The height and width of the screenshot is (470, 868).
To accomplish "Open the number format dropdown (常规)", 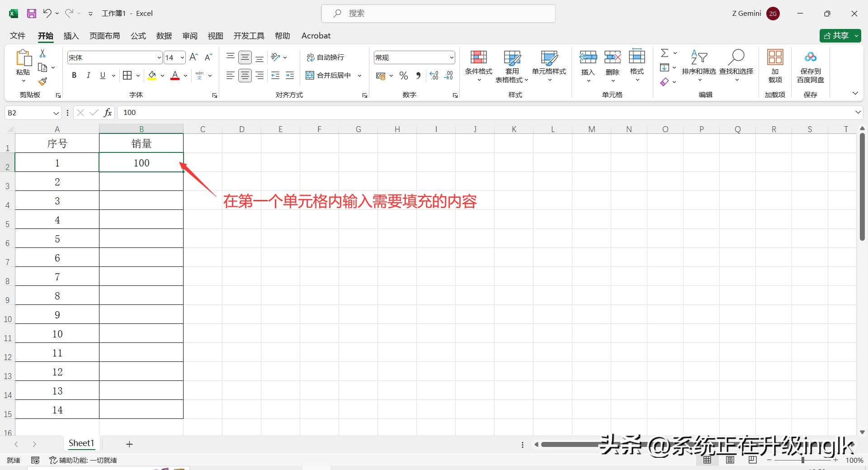I will [x=451, y=58].
